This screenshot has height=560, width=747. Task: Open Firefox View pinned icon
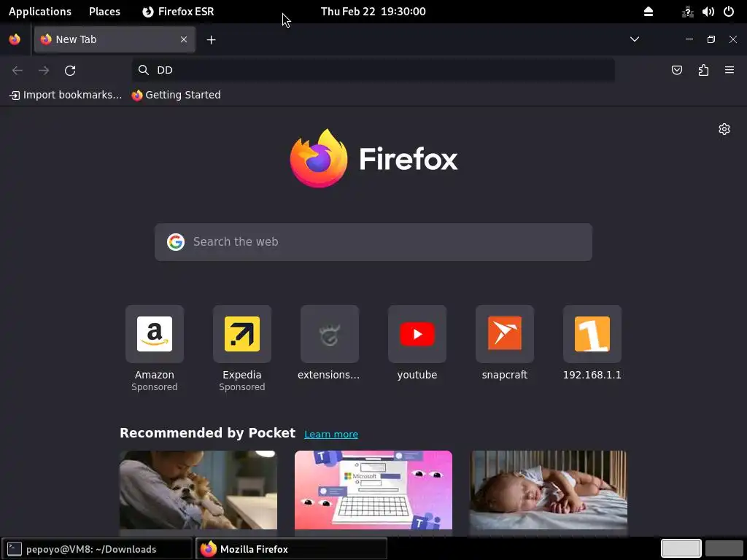15,39
